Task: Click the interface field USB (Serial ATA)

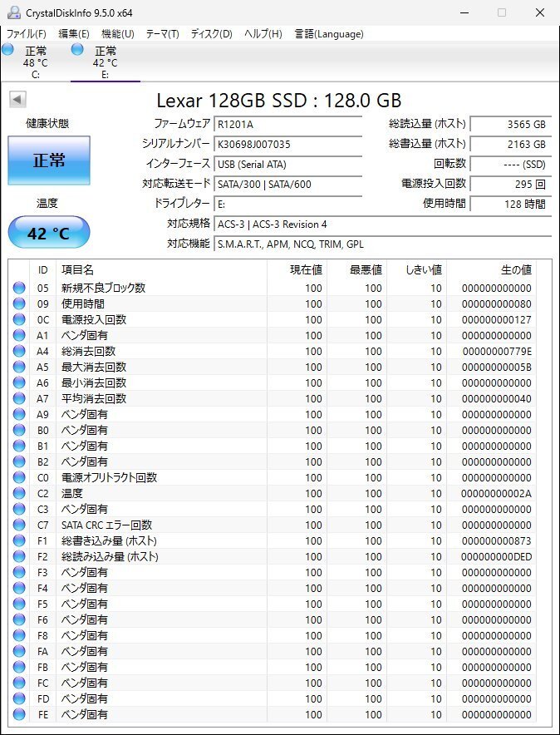Action: pos(288,164)
